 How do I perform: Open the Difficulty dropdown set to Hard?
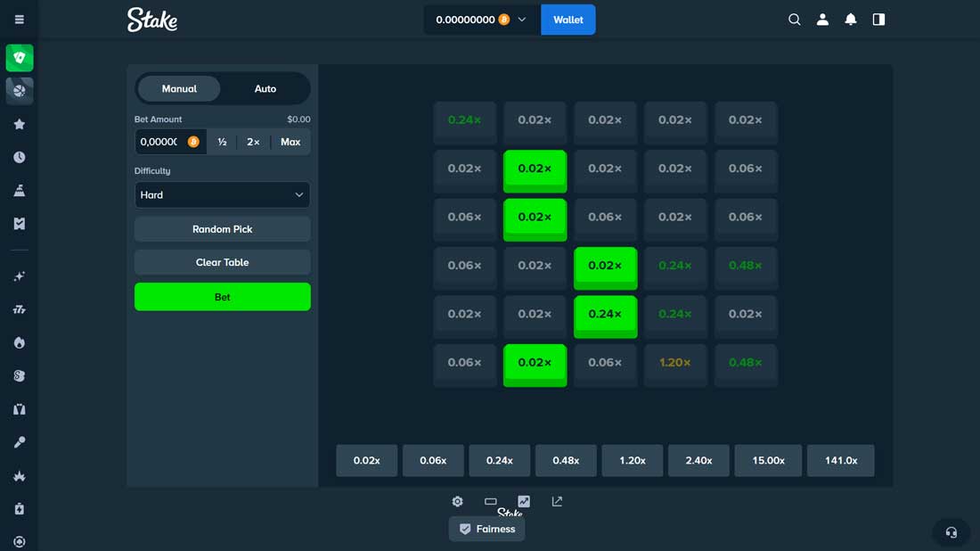coord(222,195)
